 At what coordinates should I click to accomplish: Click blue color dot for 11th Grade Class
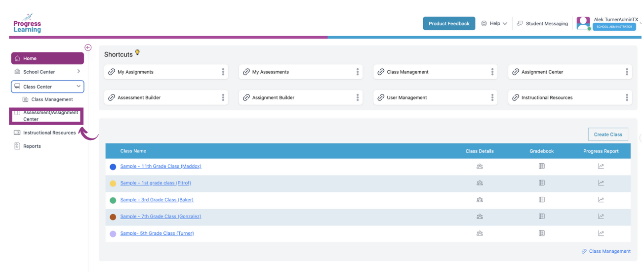pyautogui.click(x=113, y=167)
